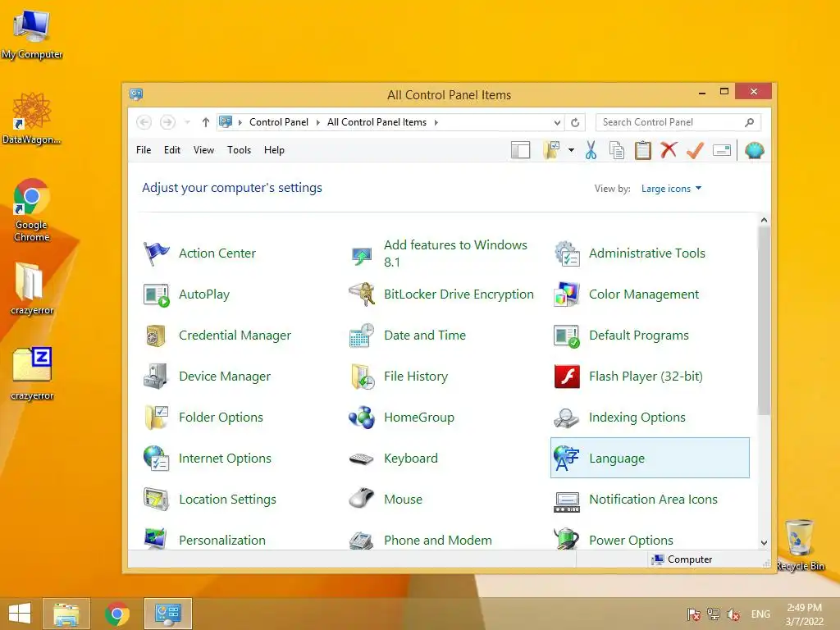Go back with the Back arrow button

click(144, 123)
